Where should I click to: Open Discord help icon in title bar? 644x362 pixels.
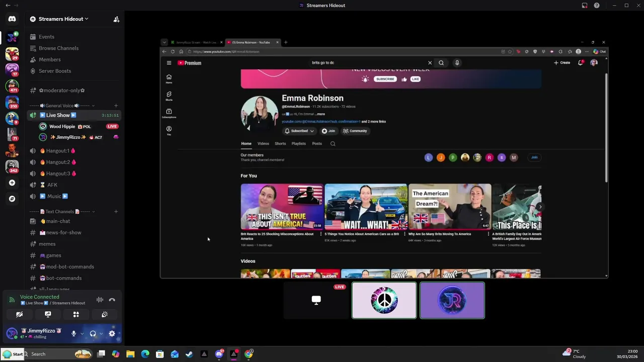tap(597, 6)
